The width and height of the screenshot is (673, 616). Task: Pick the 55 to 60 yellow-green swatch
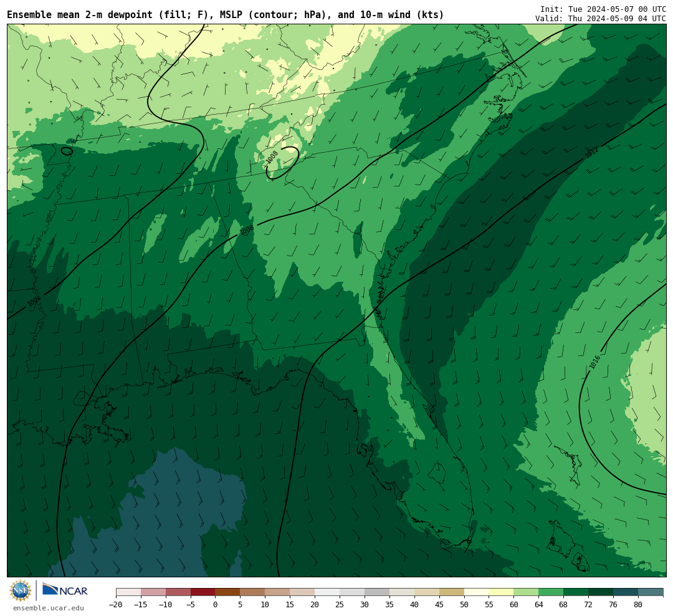(x=502, y=592)
